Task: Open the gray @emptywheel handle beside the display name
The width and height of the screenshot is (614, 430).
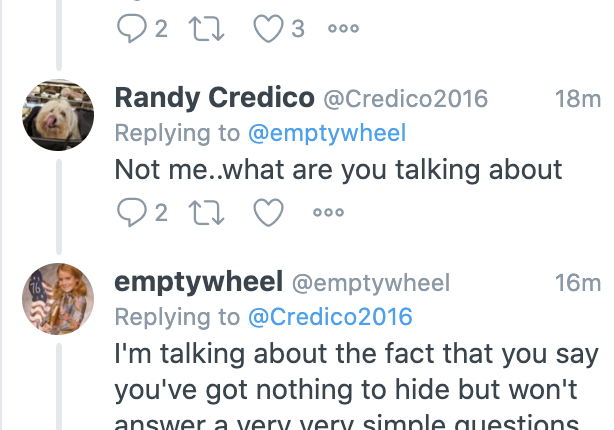Action: (x=371, y=283)
